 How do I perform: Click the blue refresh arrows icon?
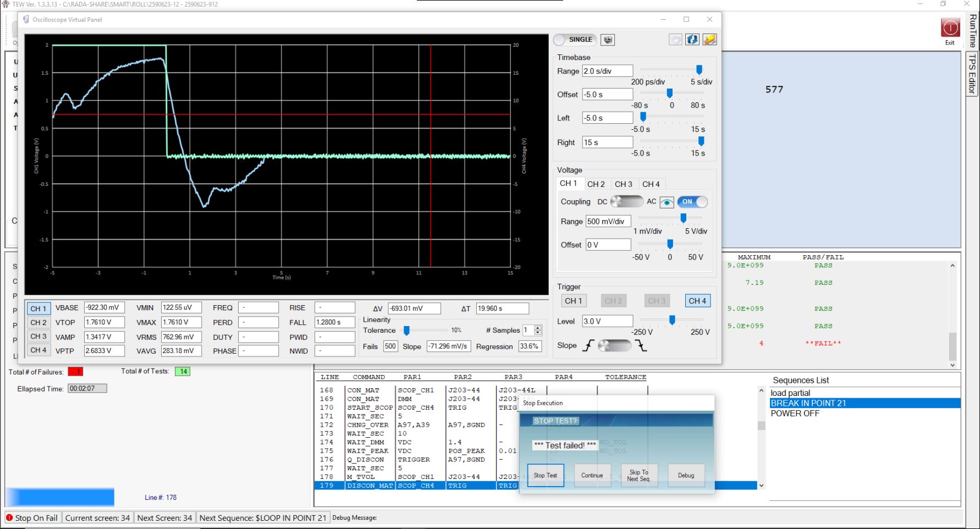tap(692, 40)
